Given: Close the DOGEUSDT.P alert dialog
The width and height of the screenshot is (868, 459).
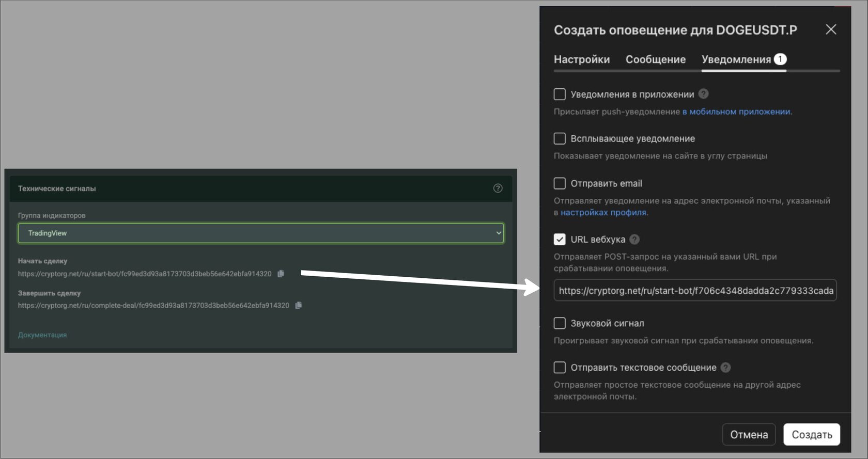Looking at the screenshot, I should click(830, 29).
